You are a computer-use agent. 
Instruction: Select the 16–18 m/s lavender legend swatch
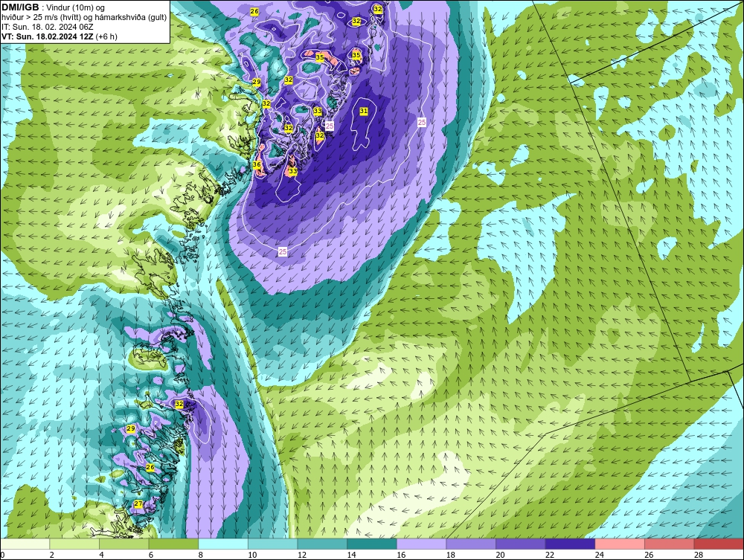421,544
